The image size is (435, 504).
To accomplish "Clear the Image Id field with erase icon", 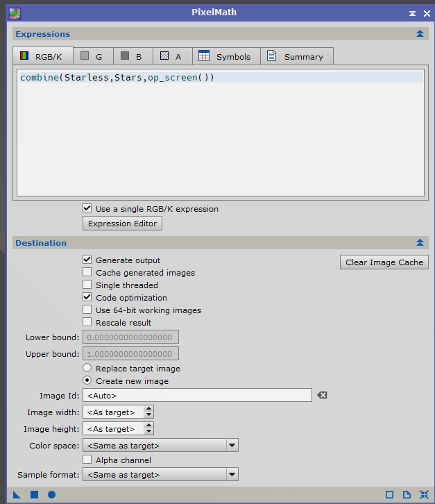I will (322, 396).
